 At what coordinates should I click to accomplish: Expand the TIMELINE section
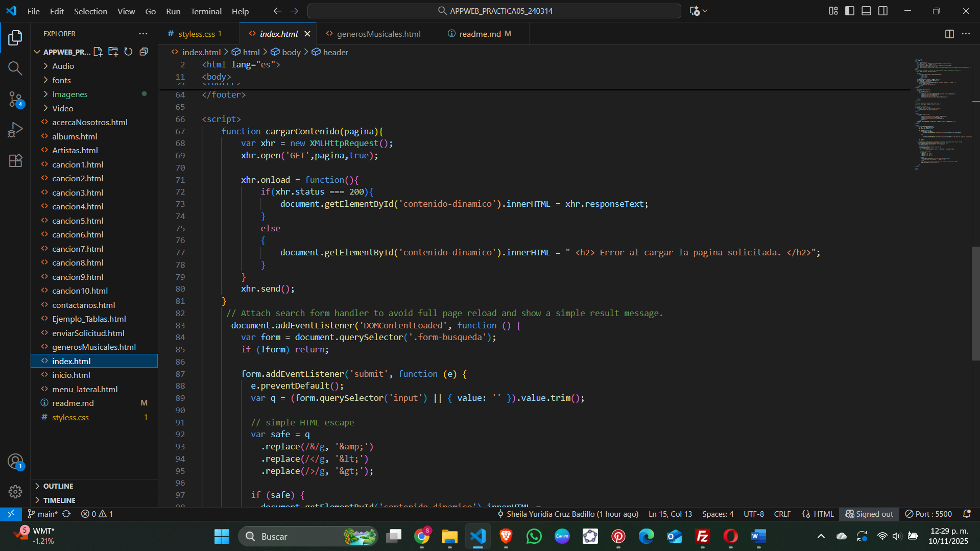(x=59, y=500)
